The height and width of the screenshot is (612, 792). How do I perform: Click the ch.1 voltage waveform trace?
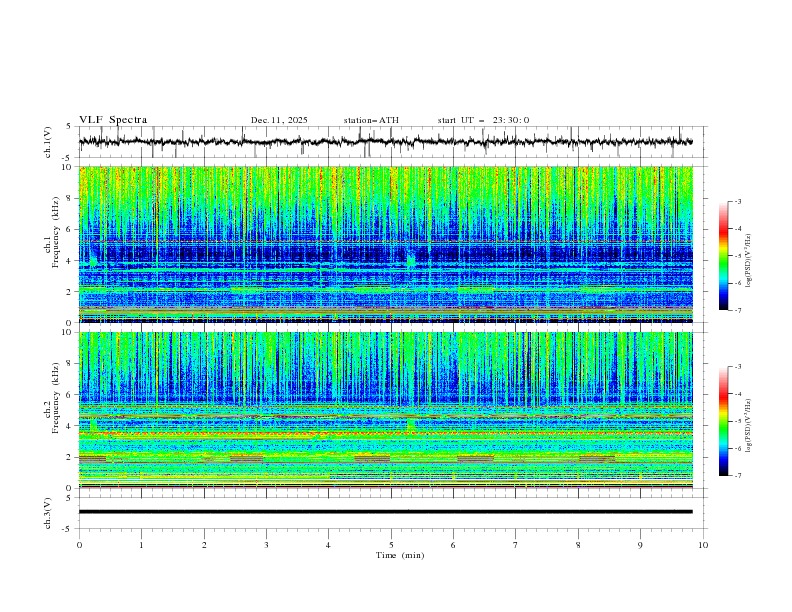tap(385, 142)
